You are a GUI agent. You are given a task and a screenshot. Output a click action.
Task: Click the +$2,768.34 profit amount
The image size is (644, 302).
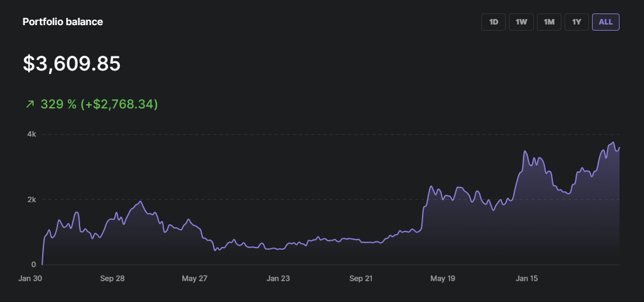pyautogui.click(x=119, y=104)
